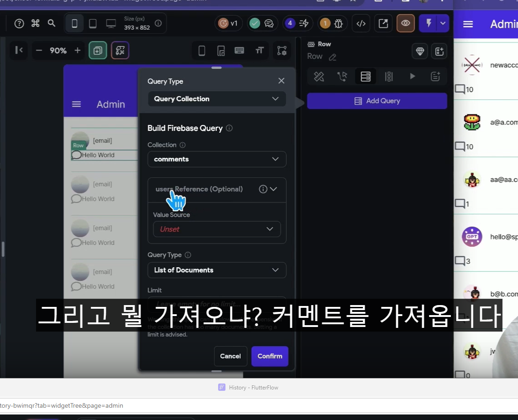Screen dimensions: 518x420
Task: Run test mode with lightning button
Action: pos(429,23)
